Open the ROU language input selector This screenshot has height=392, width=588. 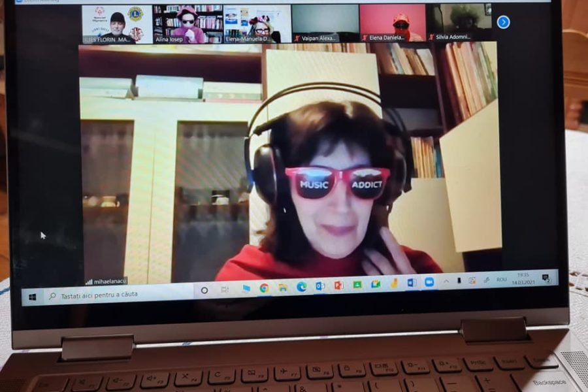(x=501, y=279)
